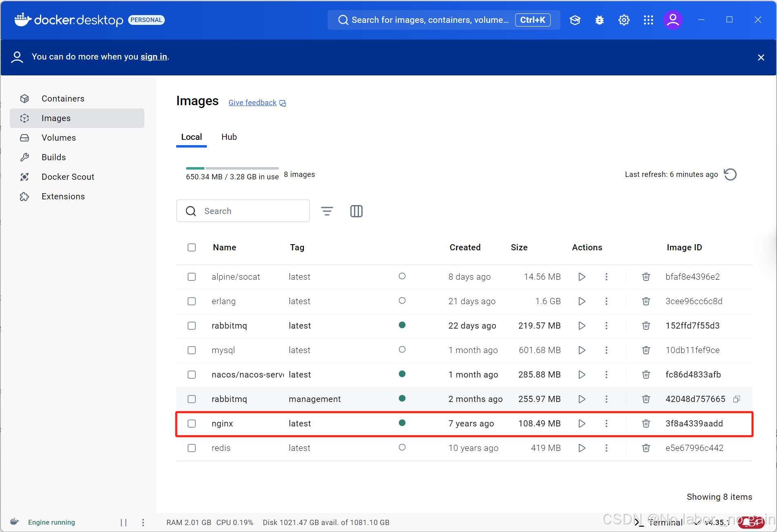Run the nginx image
This screenshot has height=532, width=777.
click(582, 424)
